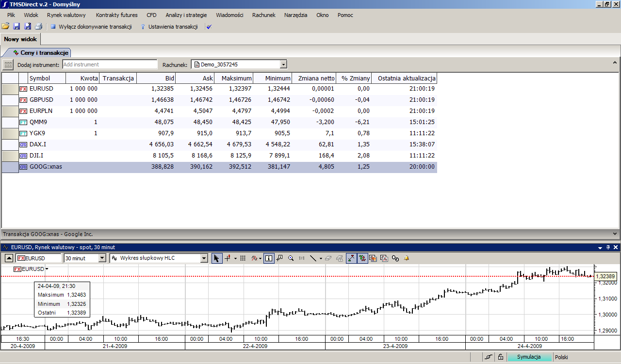This screenshot has width=621, height=364.
Task: Click the chart template icon with orange window
Action: pyautogui.click(x=373, y=258)
